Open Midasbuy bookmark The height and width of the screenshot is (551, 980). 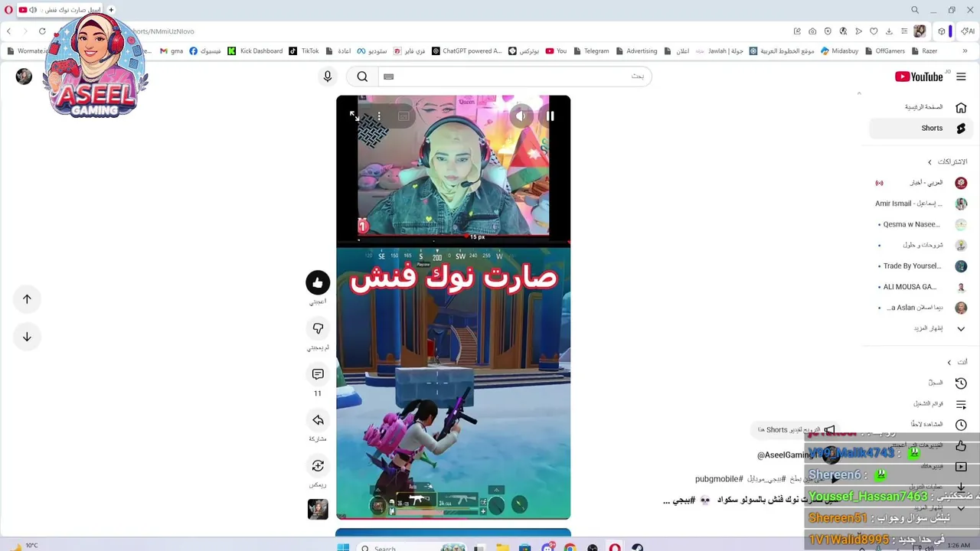pyautogui.click(x=839, y=51)
